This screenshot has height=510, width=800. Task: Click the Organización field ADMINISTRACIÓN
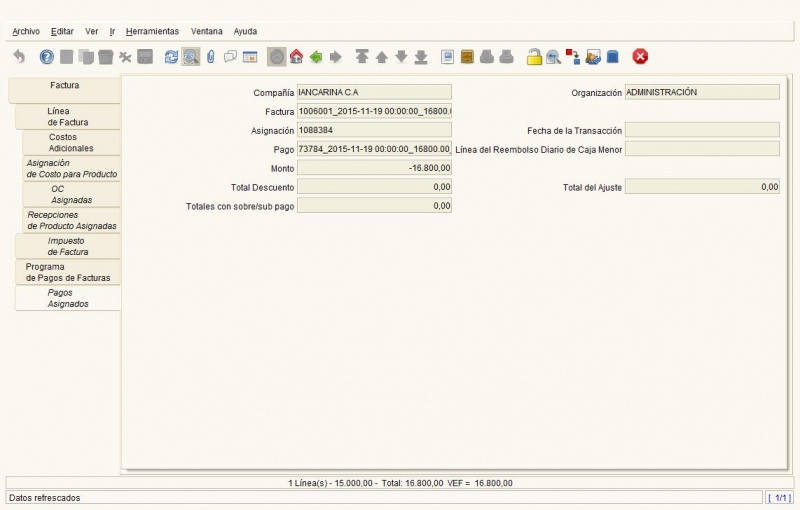pos(702,92)
